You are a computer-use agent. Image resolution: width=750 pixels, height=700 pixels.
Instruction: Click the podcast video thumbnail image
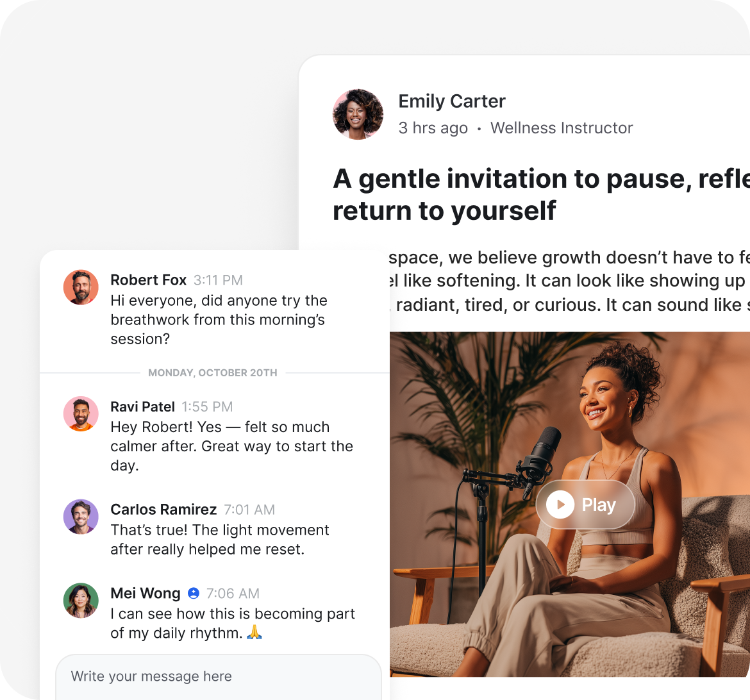[570, 504]
